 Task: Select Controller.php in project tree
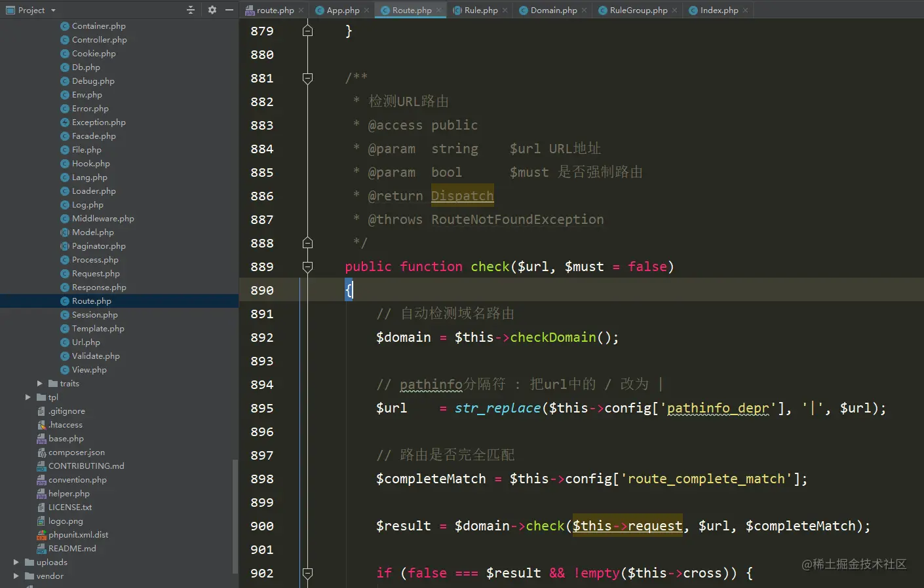point(99,40)
